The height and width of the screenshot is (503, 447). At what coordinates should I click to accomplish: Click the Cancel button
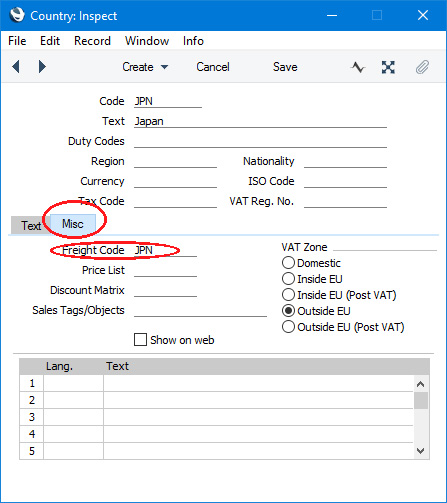pos(213,67)
